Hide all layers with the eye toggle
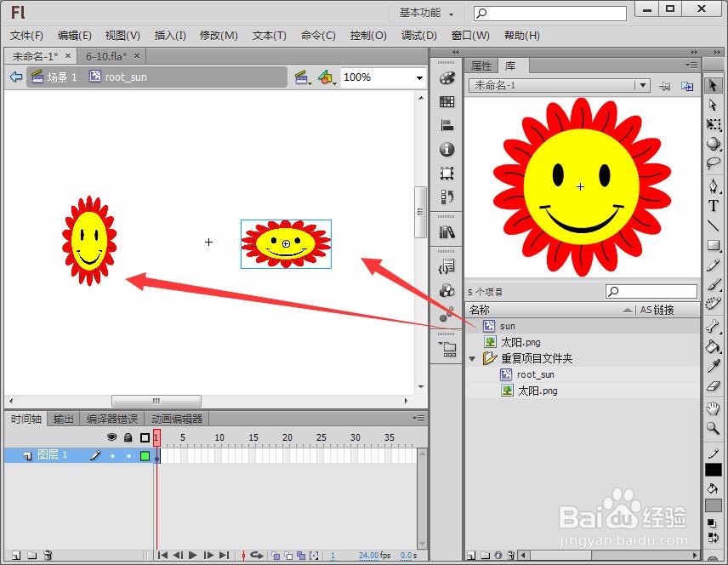The width and height of the screenshot is (728, 565). click(111, 437)
